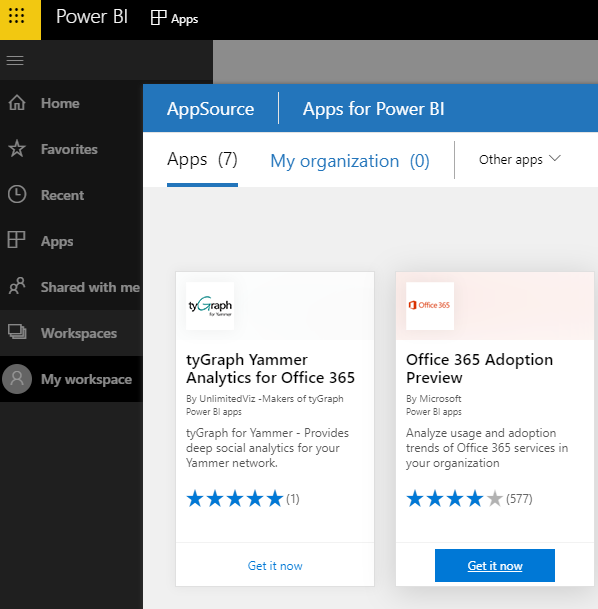Open Workspaces label in the sidebar
The image size is (598, 609).
pyautogui.click(x=79, y=333)
